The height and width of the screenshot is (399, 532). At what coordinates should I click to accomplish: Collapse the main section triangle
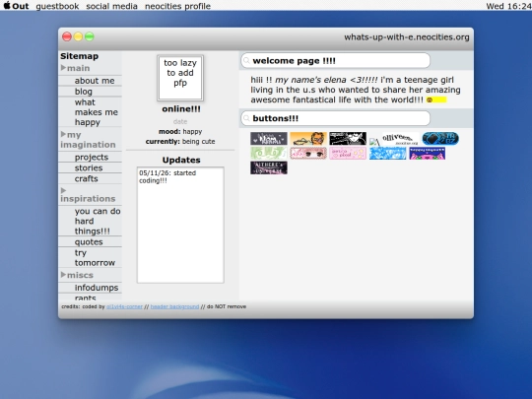[63, 68]
